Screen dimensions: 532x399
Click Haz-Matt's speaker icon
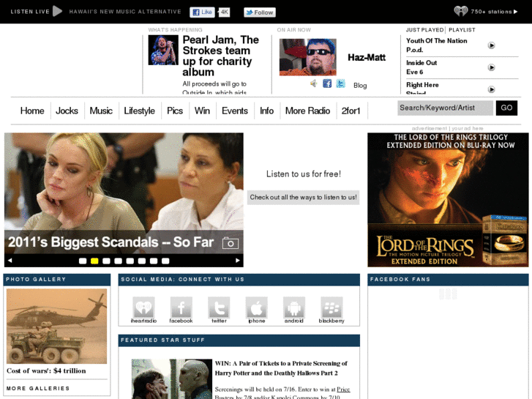pos(314,83)
